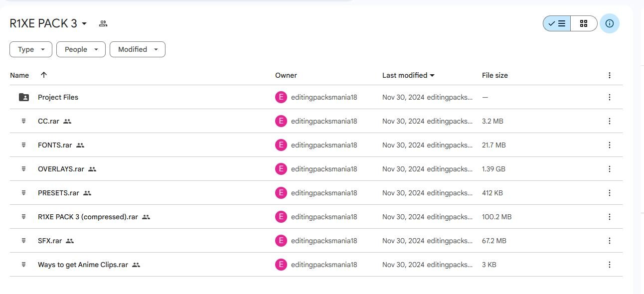Viewport: 644px width, 294px height.
Task: Click the 3.2 MB file size value
Action: coord(492,121)
